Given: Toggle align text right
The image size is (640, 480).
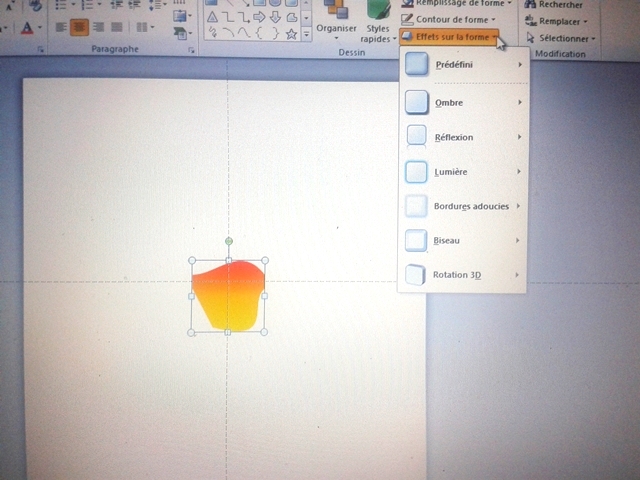Looking at the screenshot, I should (x=98, y=27).
